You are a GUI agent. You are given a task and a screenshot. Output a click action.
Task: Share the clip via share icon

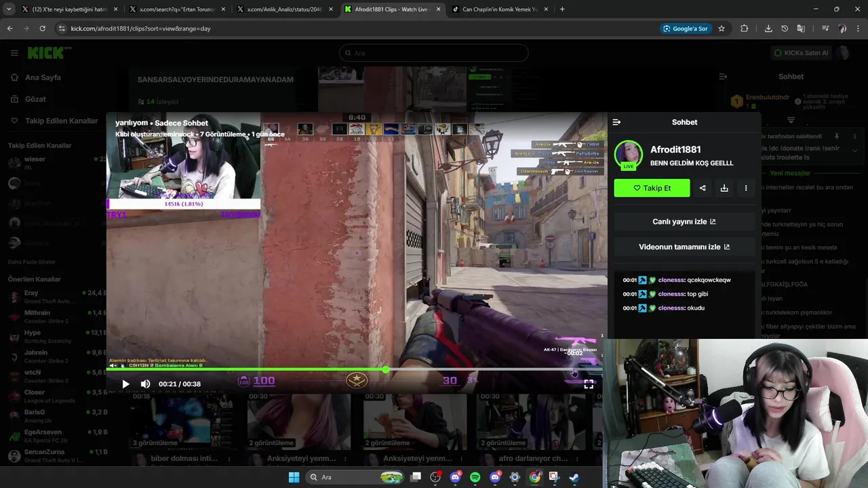[x=703, y=188]
